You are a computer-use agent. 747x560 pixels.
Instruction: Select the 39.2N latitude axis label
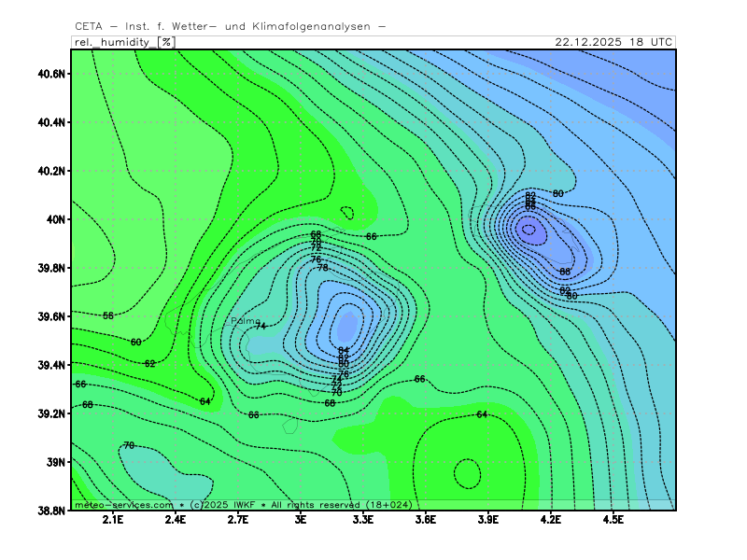(50, 413)
